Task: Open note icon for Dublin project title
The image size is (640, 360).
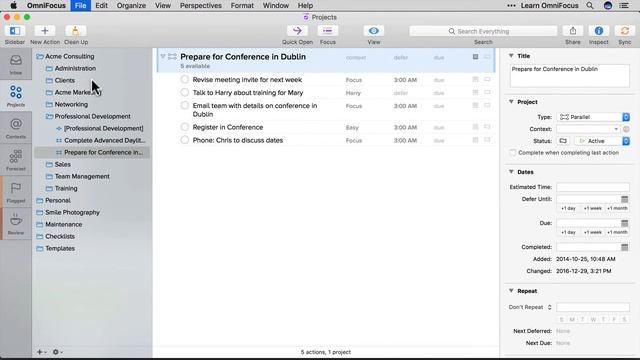Action: (476, 57)
